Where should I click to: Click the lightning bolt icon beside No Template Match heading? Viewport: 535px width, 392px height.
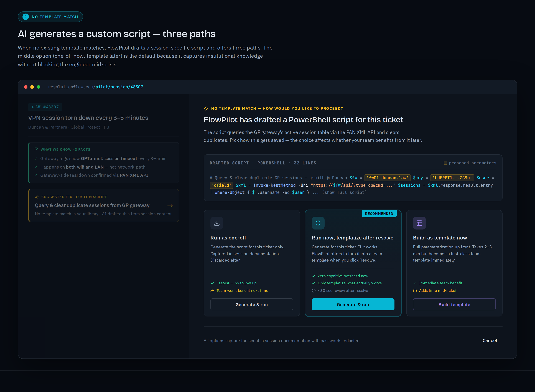(x=206, y=109)
